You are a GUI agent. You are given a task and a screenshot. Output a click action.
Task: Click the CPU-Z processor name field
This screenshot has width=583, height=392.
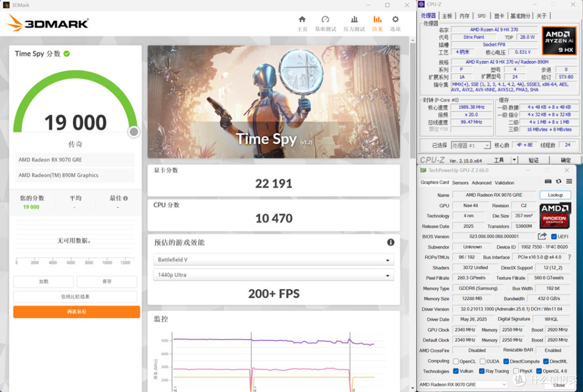coord(494,30)
